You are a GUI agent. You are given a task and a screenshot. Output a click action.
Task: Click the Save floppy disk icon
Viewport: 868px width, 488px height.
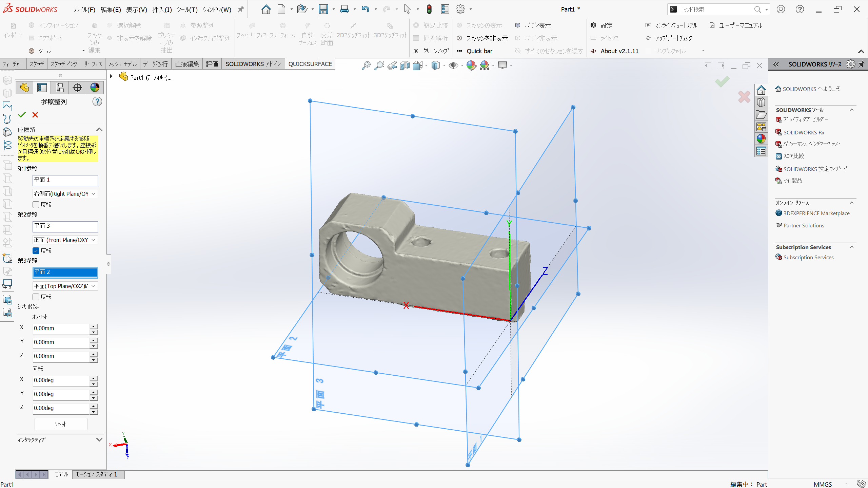click(x=323, y=10)
